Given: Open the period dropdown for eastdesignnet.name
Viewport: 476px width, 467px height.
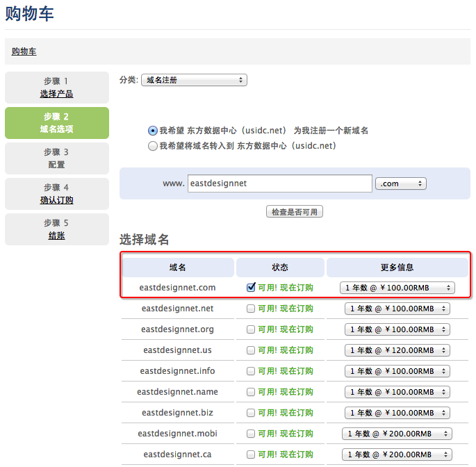Looking at the screenshot, I should point(397,392).
